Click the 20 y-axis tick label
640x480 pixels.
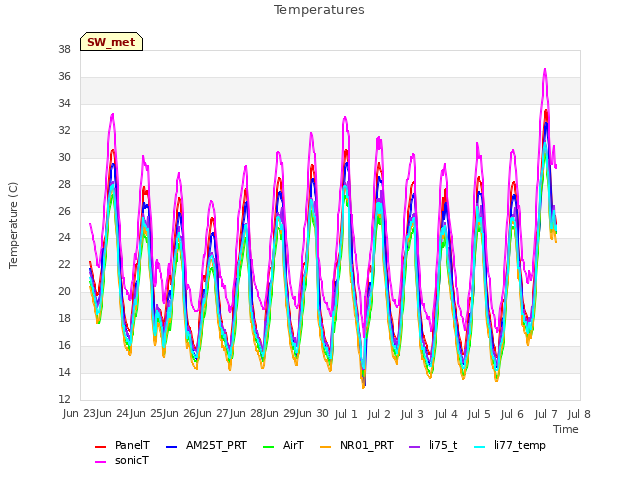click(64, 291)
